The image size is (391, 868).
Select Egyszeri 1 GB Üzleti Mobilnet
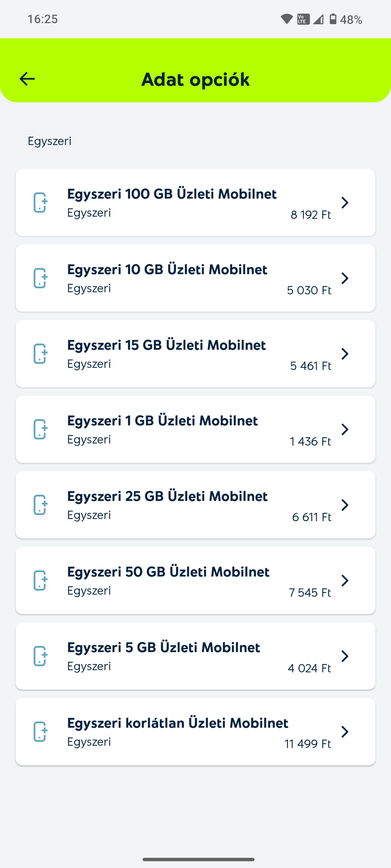(162, 421)
